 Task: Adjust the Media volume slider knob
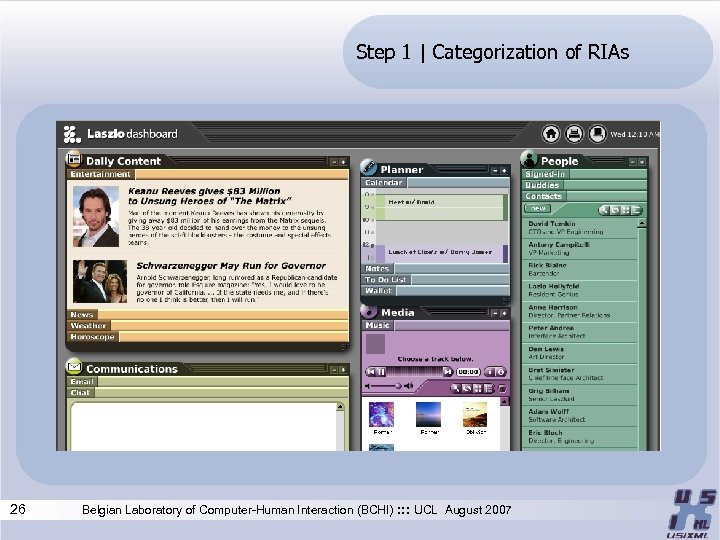[x=398, y=386]
